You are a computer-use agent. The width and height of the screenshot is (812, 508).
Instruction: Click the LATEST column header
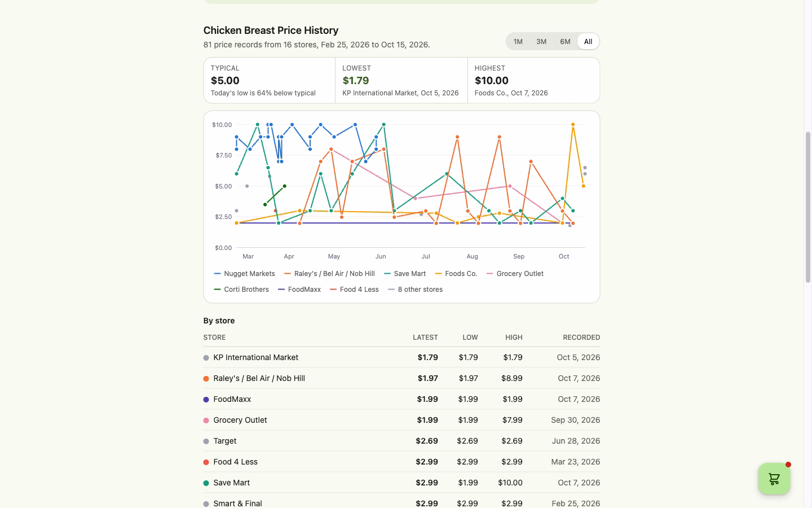(x=425, y=338)
